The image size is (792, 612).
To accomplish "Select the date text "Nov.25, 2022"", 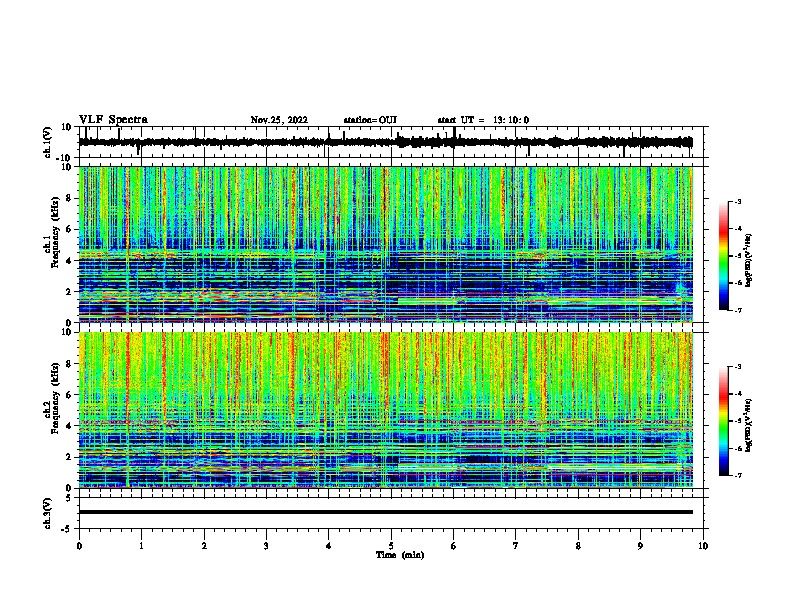I will [279, 120].
